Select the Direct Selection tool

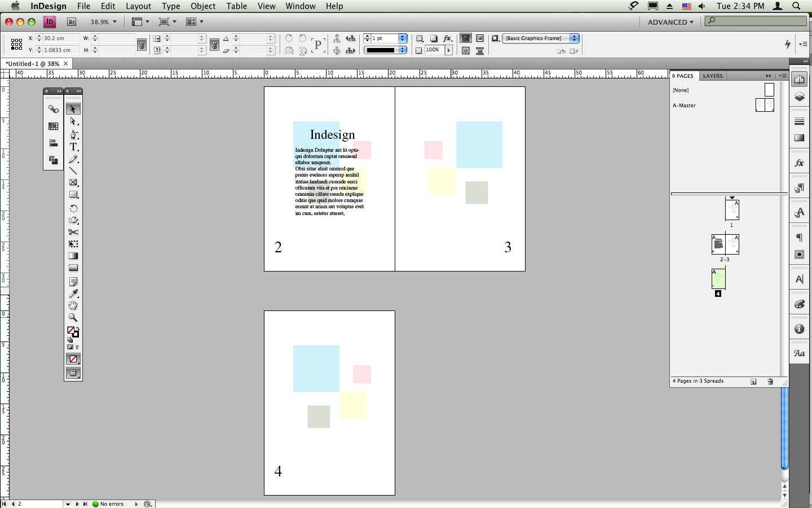(x=73, y=121)
